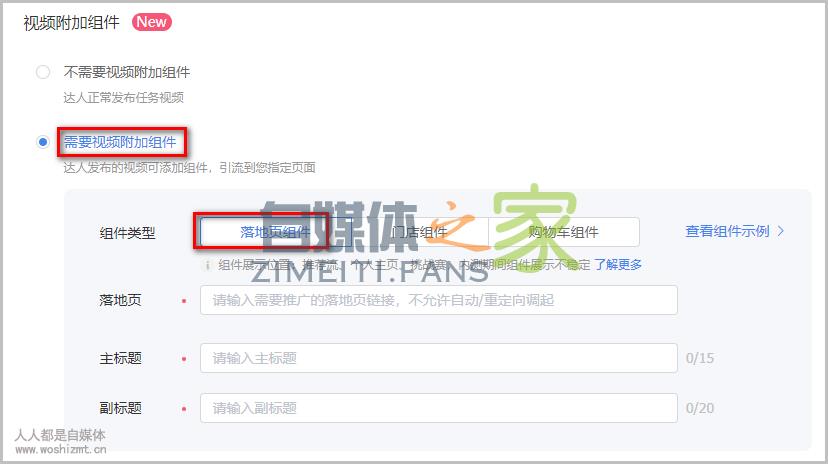This screenshot has height=464, width=828.
Task: Switch to the 门店组件 tab
Action: [419, 232]
